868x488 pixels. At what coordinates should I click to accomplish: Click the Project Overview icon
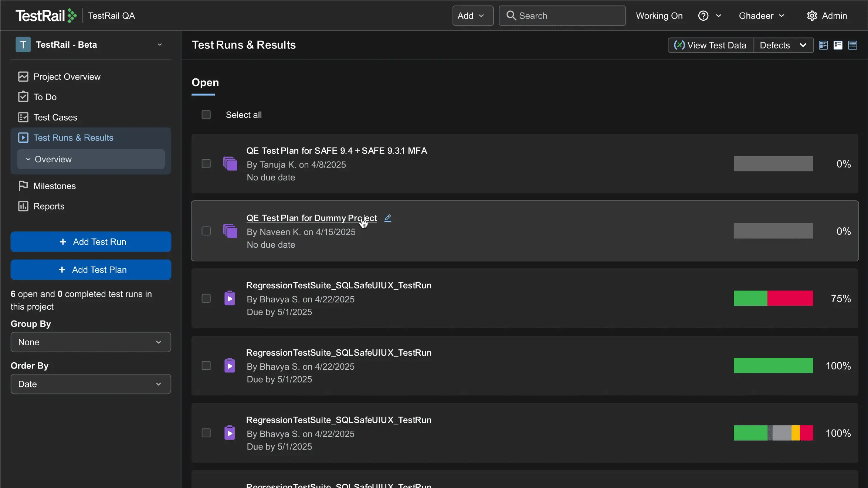coord(23,77)
